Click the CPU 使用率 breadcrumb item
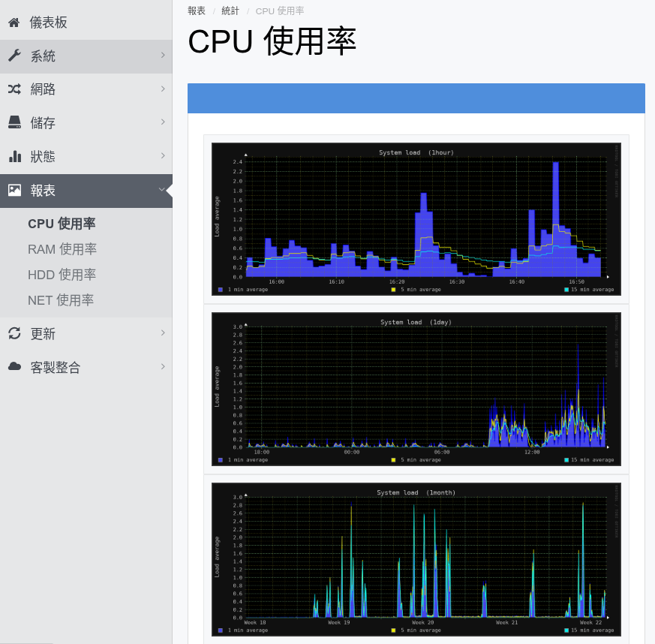655x644 pixels. (x=280, y=11)
